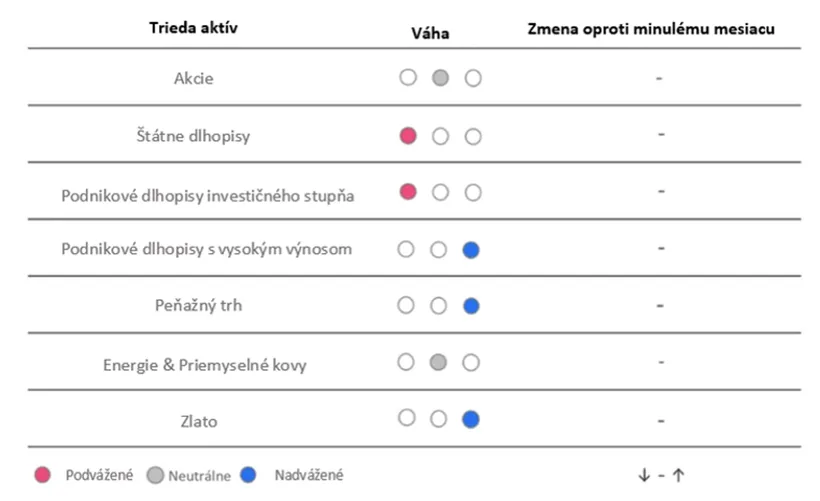Select the blue overweight circle for vysokým výnosom bonds

[471, 250]
